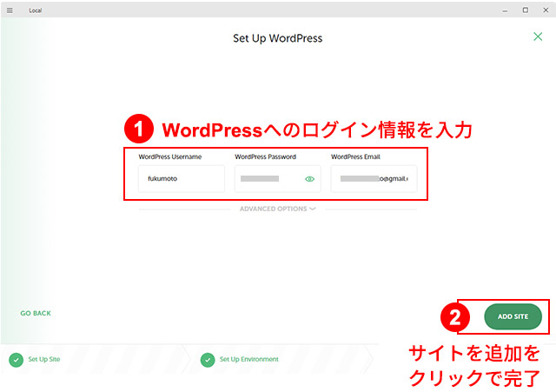The height and width of the screenshot is (392, 556).
Task: Click the "WordPress Username" label
Action: tap(170, 156)
